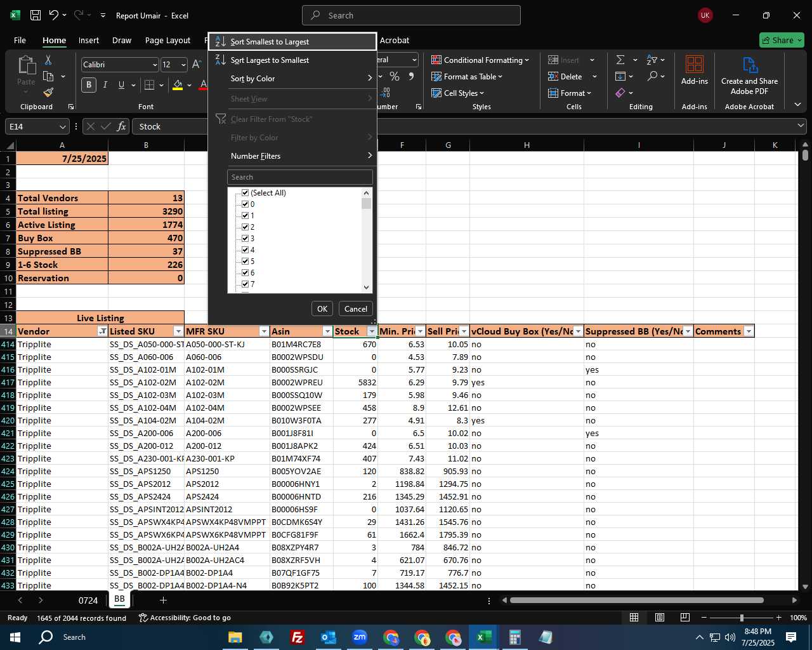Click the Share button
Image resolution: width=812 pixels, height=650 pixels.
782,40
